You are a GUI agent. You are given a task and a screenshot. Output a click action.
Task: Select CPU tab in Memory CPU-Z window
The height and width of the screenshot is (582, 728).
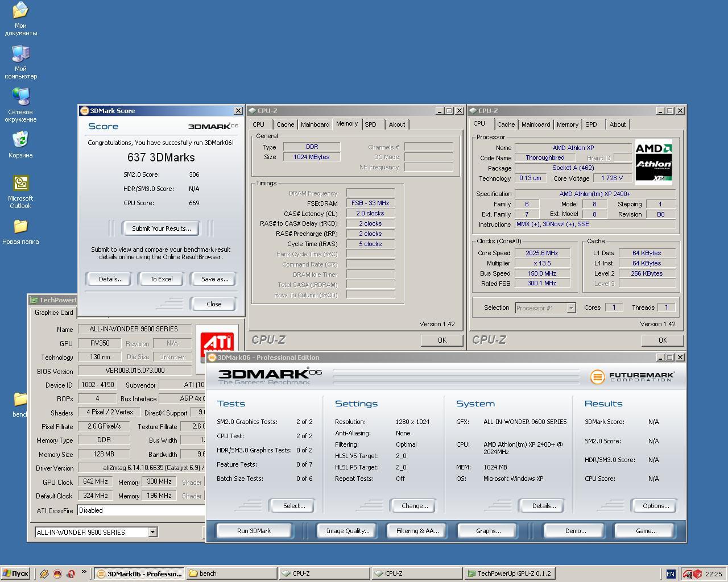coord(259,124)
